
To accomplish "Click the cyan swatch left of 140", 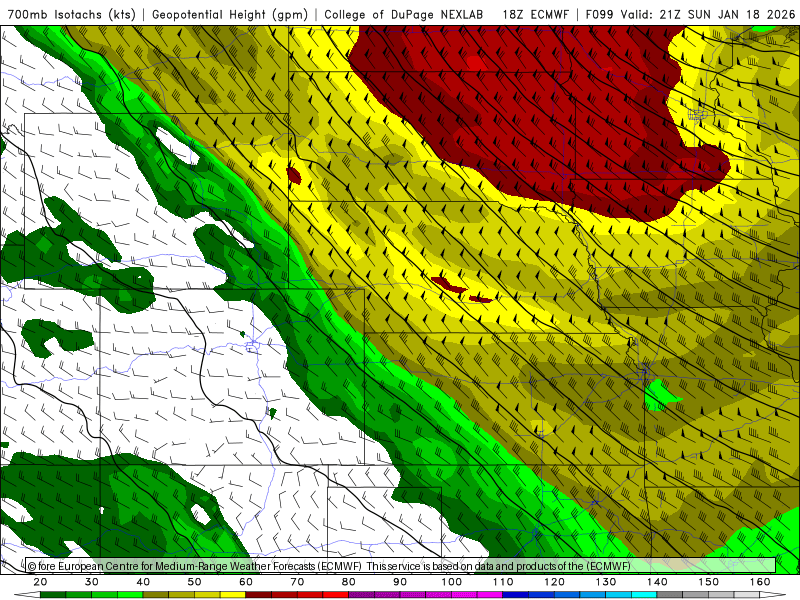I will pos(644,595).
